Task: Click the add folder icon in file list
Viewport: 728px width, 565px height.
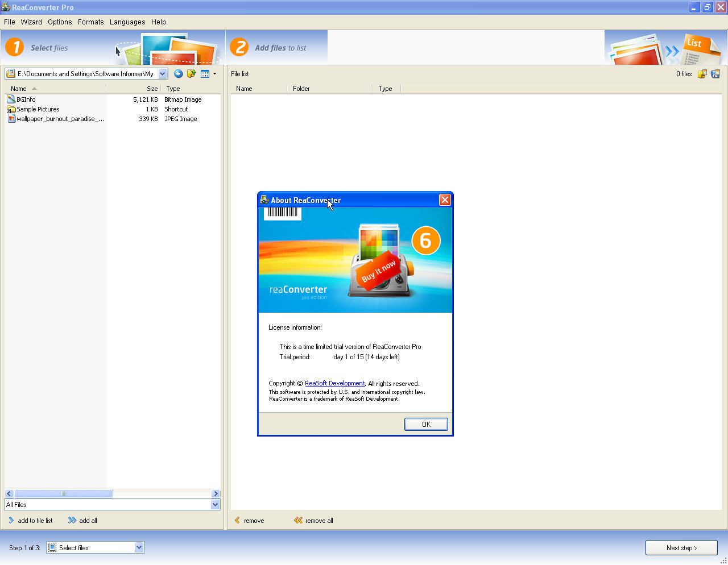Action: (702, 74)
